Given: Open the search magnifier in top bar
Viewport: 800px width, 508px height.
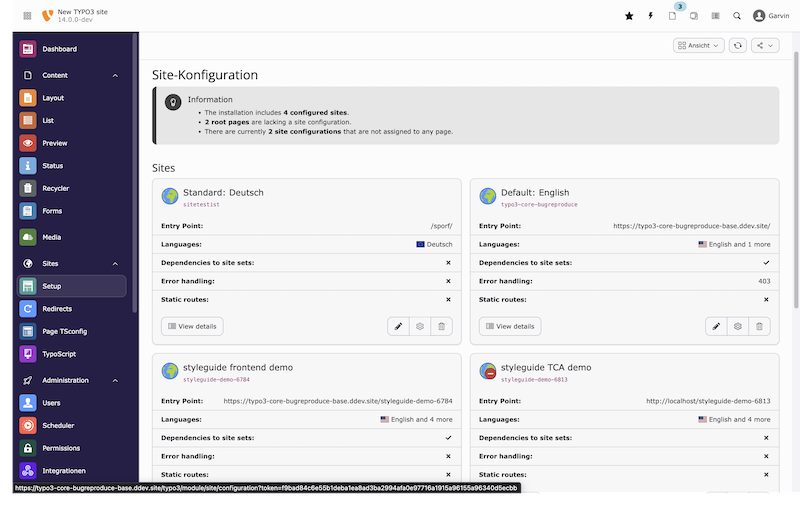Looking at the screenshot, I should click(737, 16).
